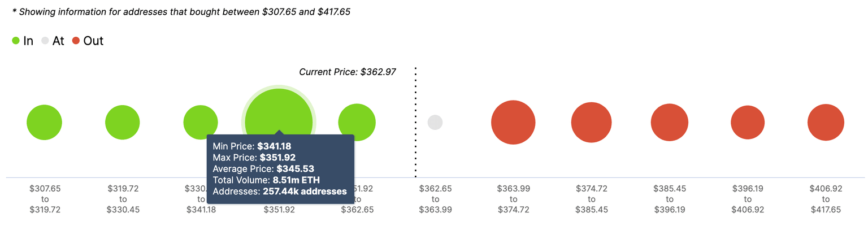Click the '$307.65 to $319.72' axis label
The image size is (868, 235).
coord(45,199)
